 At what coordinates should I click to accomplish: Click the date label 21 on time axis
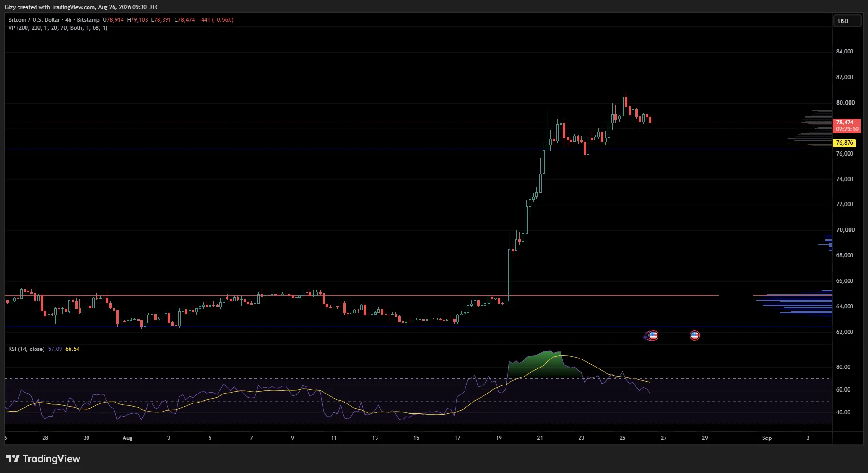540,438
